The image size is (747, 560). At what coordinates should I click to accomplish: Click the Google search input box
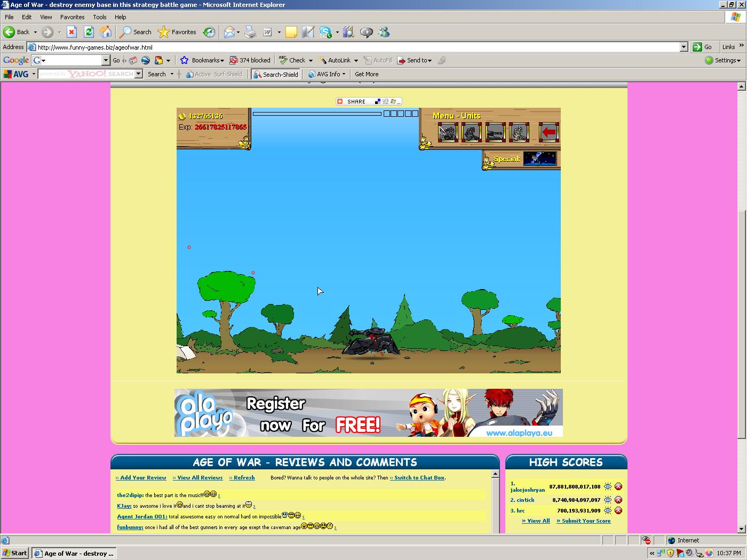(71, 60)
